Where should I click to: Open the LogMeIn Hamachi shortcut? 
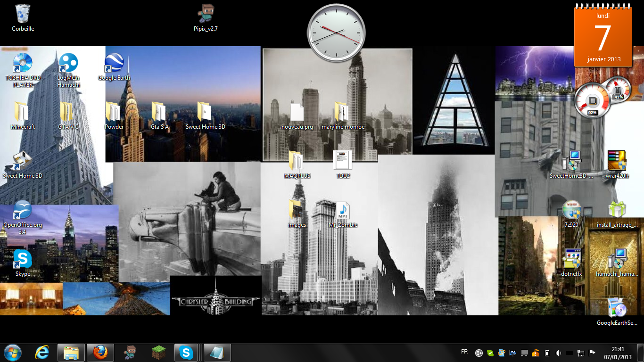click(68, 71)
